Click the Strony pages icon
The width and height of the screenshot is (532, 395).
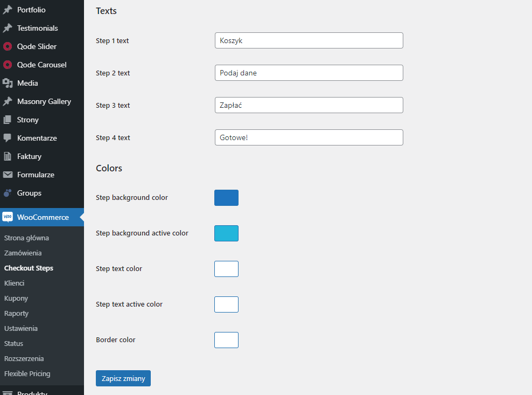coord(8,120)
